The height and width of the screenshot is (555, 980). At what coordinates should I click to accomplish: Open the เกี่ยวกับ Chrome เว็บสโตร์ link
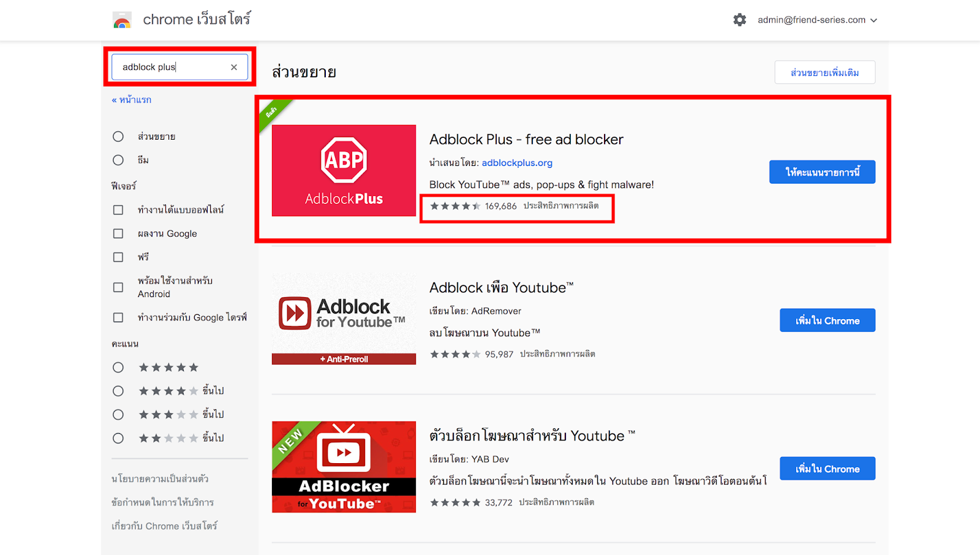(x=164, y=526)
